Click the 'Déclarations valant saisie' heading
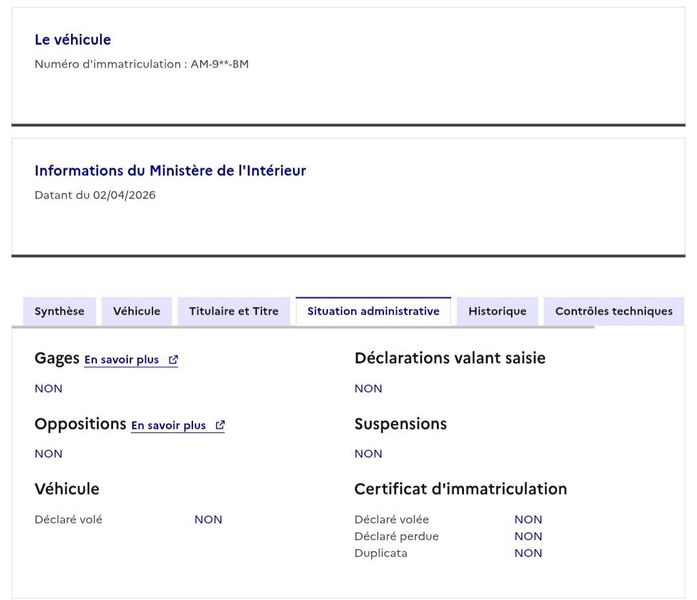The width and height of the screenshot is (697, 600). click(449, 358)
